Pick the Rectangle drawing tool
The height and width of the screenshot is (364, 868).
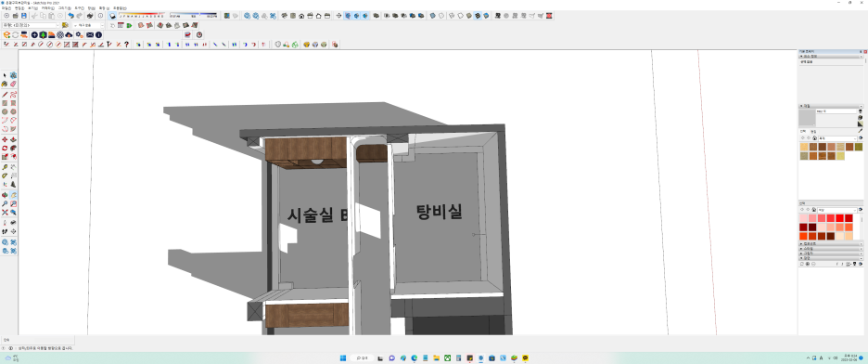[x=5, y=103]
